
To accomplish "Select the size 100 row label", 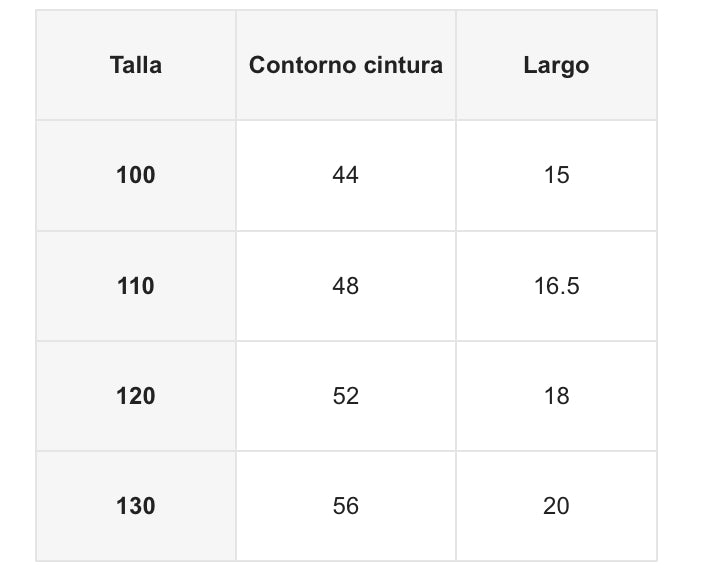I will [136, 176].
